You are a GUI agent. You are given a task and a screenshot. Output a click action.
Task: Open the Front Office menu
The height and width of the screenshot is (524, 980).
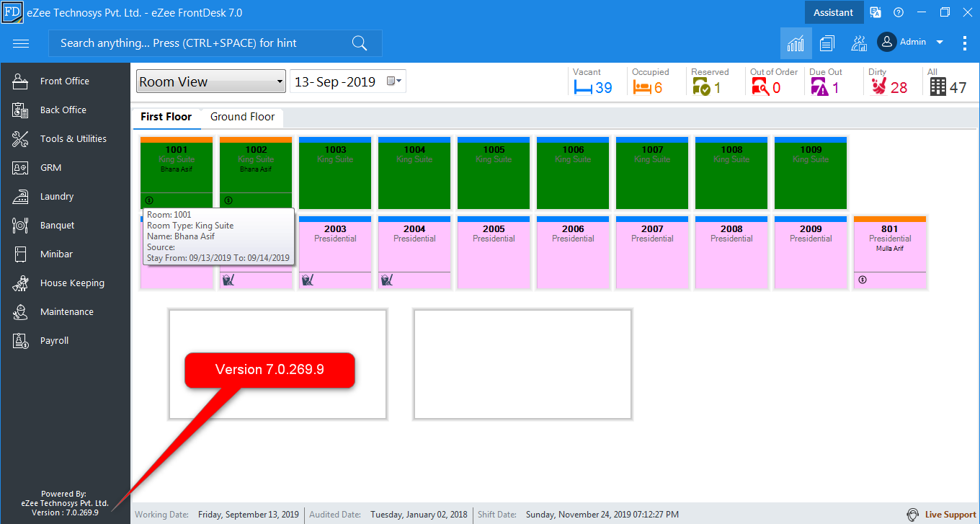point(66,81)
